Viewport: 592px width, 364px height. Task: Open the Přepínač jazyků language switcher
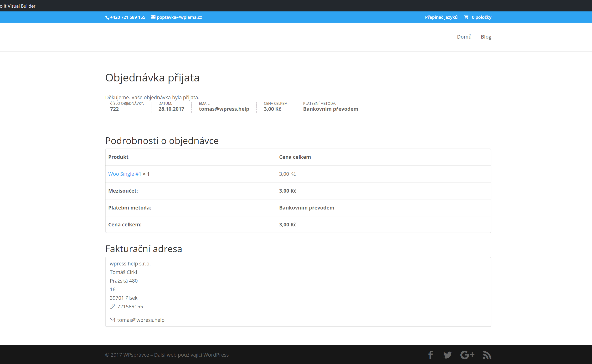point(441,17)
